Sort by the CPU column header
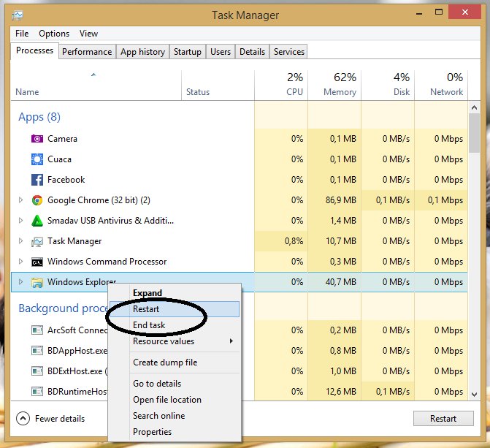 coord(281,86)
